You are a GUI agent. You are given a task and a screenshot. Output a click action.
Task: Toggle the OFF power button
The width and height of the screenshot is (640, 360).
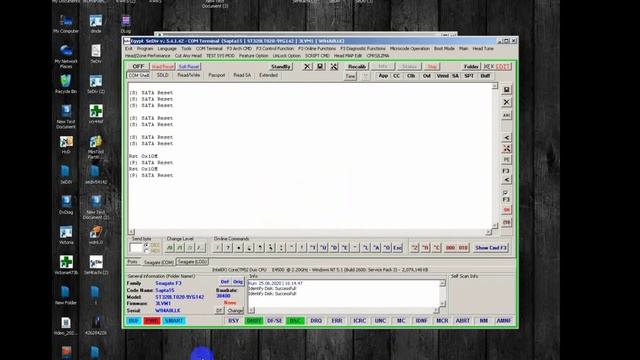click(138, 66)
